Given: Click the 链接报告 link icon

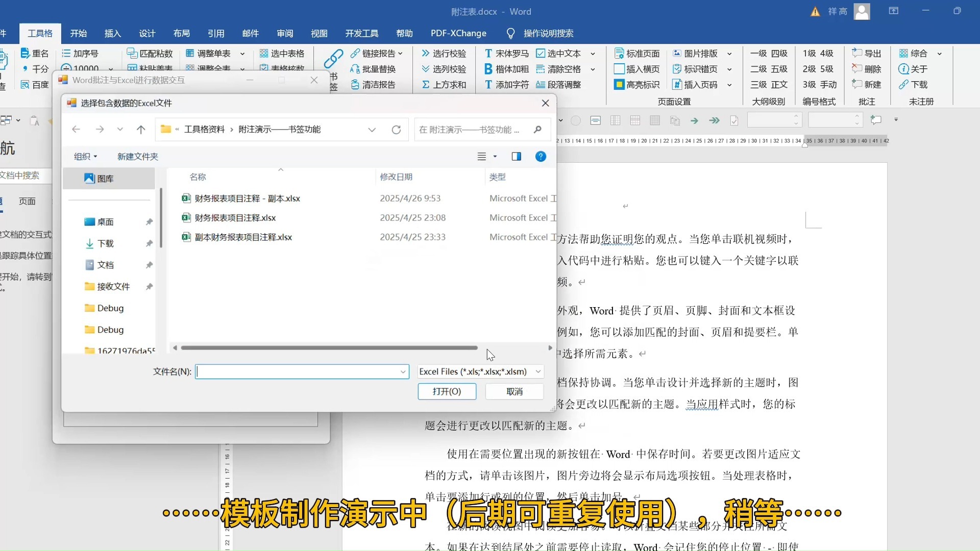Looking at the screenshot, I should [x=355, y=53].
